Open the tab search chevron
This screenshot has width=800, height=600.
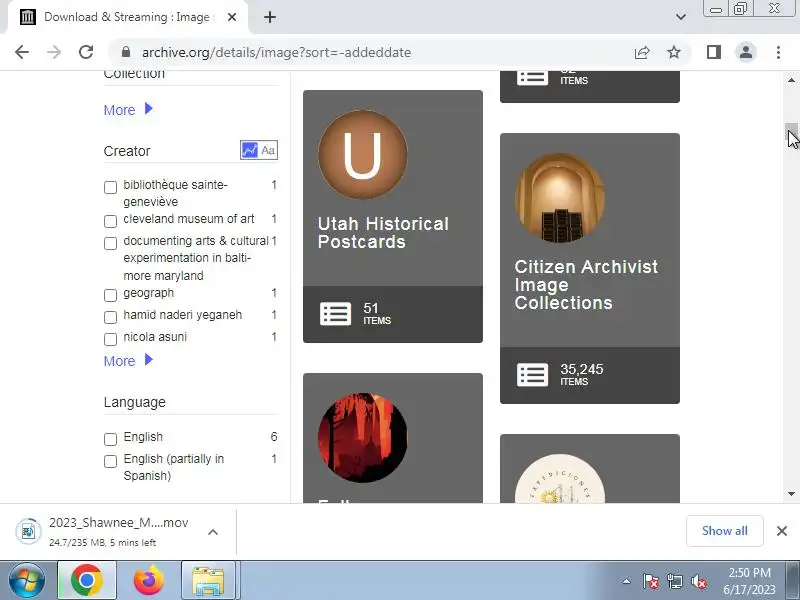681,17
